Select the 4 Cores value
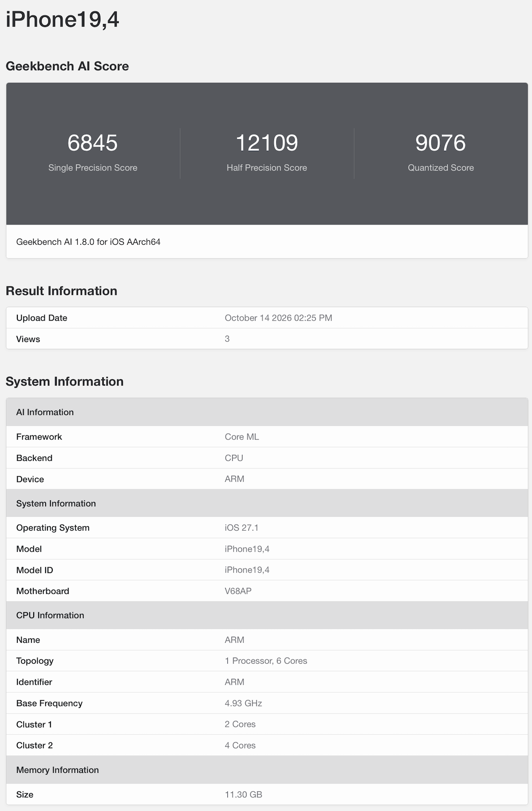 click(x=240, y=745)
